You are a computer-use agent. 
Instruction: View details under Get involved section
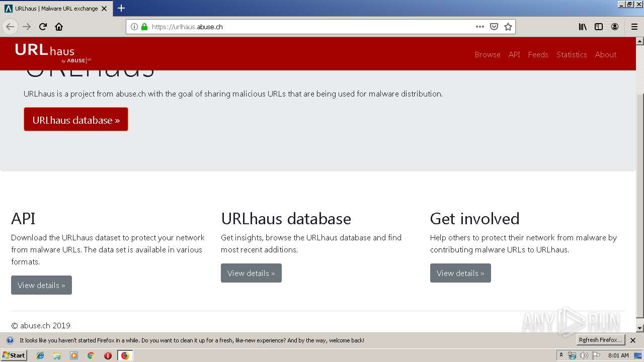tap(460, 273)
